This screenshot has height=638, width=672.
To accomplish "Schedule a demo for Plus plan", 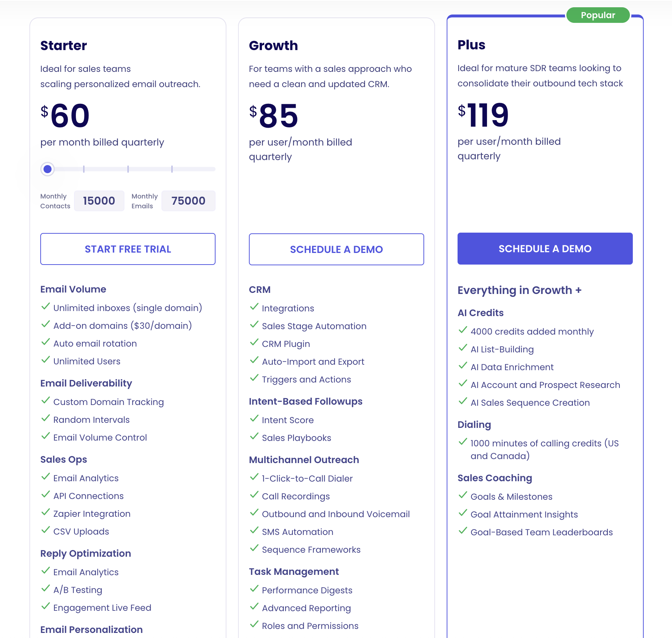I will click(545, 249).
